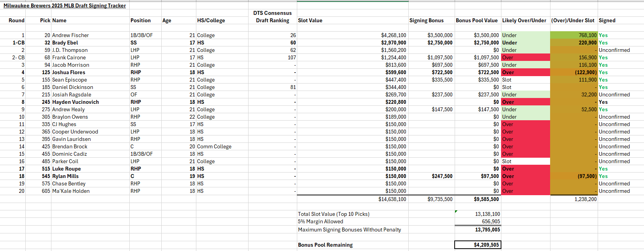Click the Bonus Pool Remaining value $4,209,505
Image resolution: width=644 pixels, height=251 pixels.
pyautogui.click(x=478, y=245)
